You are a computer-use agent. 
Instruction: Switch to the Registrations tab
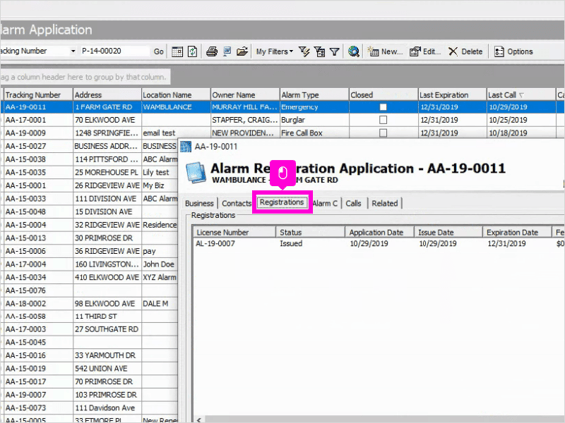coord(282,202)
